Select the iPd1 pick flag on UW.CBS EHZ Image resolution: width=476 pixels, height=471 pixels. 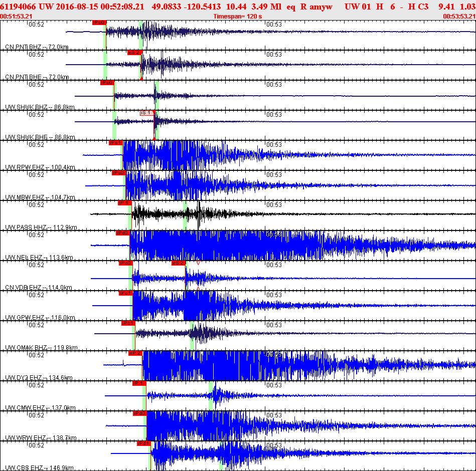click(x=144, y=443)
